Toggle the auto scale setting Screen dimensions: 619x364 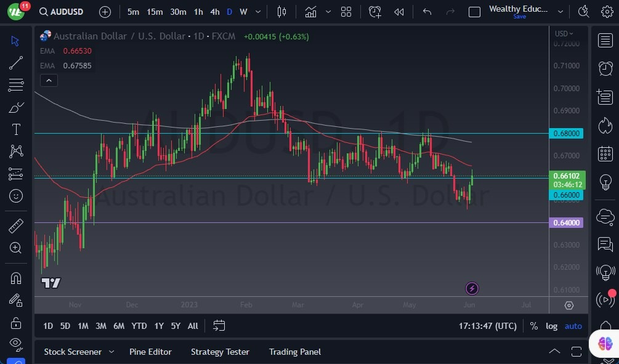(573, 326)
